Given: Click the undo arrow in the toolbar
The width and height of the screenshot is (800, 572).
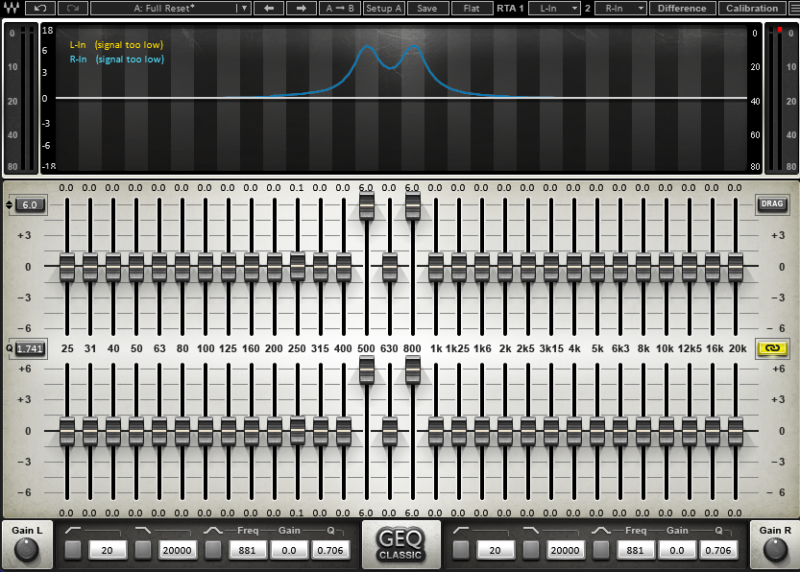Looking at the screenshot, I should click(x=40, y=8).
